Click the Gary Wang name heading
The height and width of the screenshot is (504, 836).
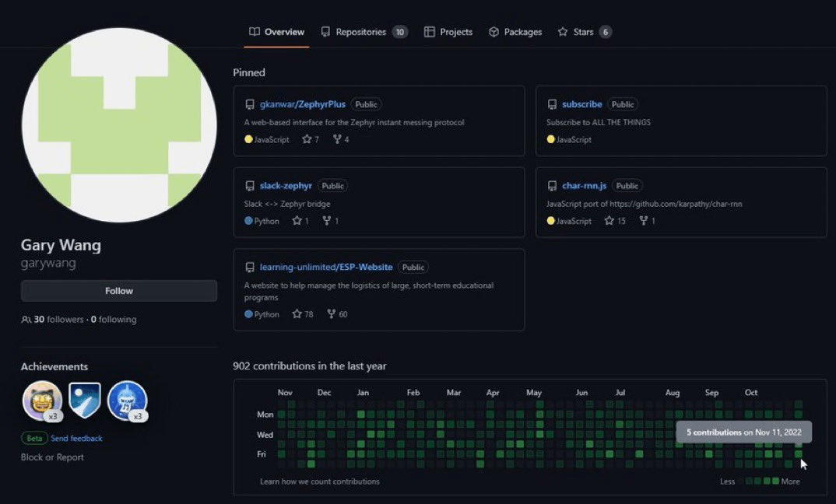[61, 245]
